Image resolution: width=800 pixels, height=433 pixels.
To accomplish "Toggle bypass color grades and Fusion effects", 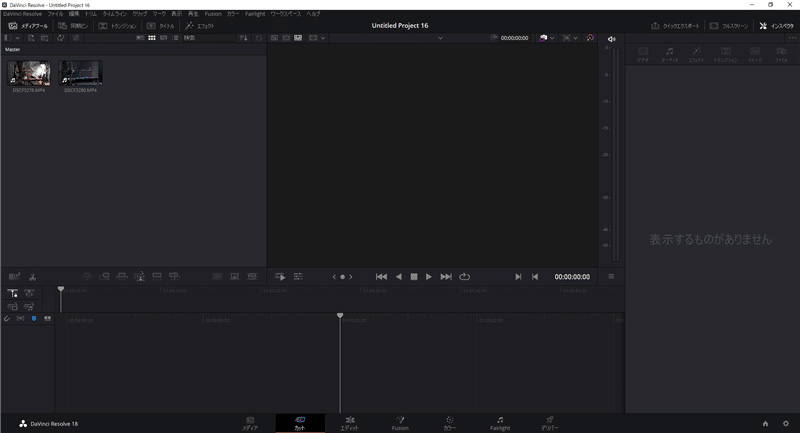I will tap(590, 38).
